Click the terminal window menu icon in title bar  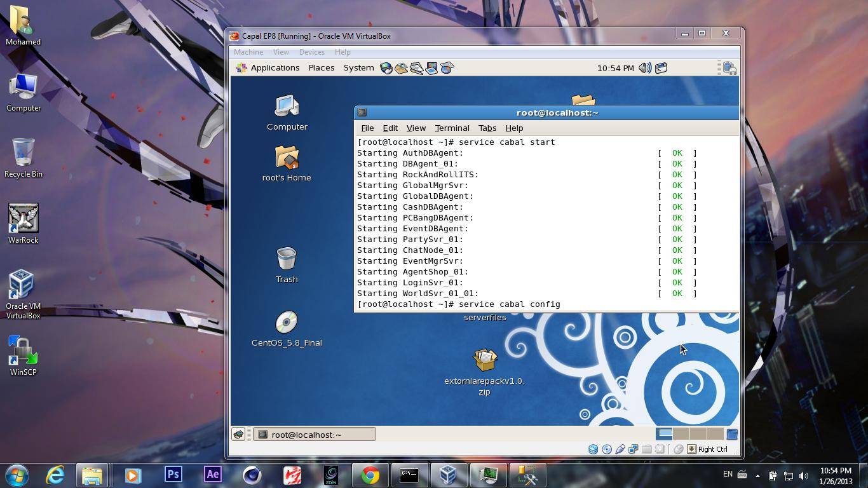(x=362, y=112)
